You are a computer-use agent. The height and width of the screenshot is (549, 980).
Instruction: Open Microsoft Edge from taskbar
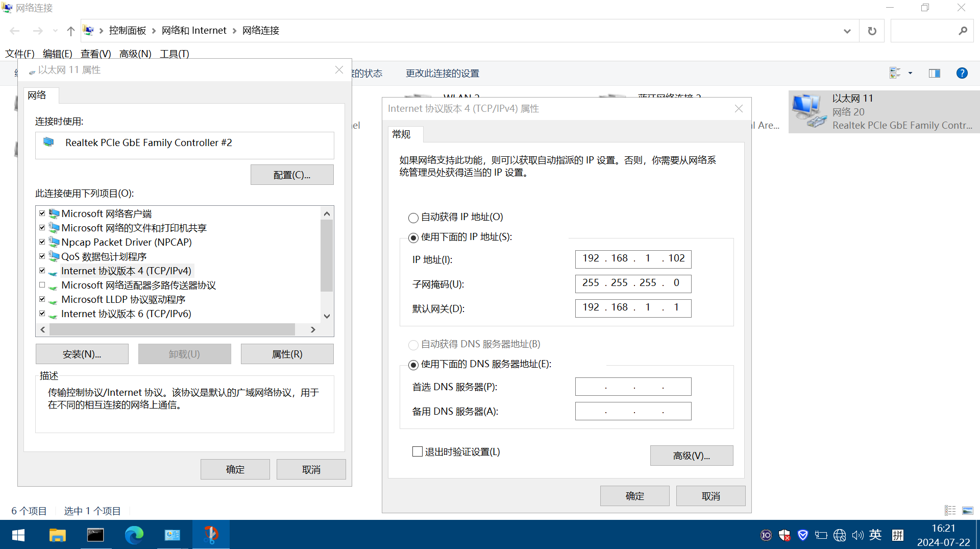(134, 535)
